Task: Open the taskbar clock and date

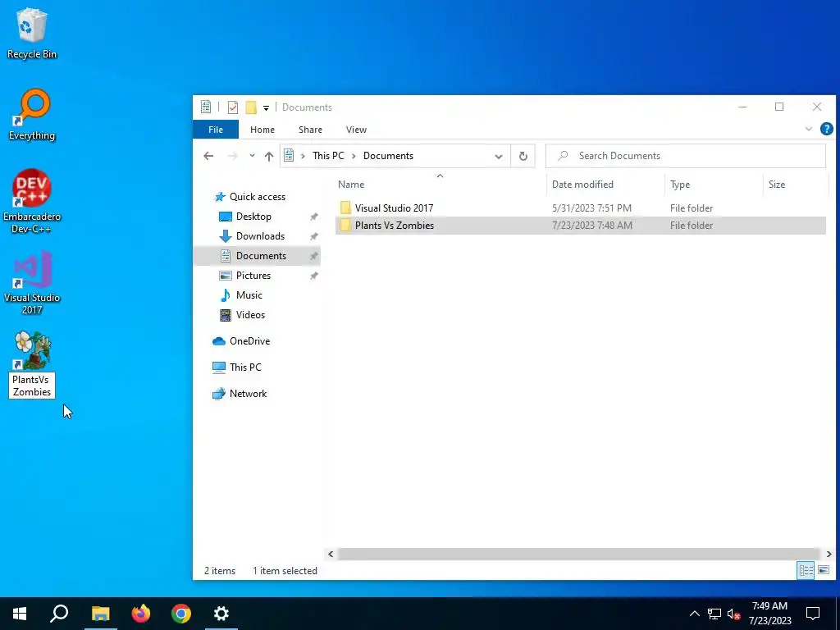Action: click(769, 614)
